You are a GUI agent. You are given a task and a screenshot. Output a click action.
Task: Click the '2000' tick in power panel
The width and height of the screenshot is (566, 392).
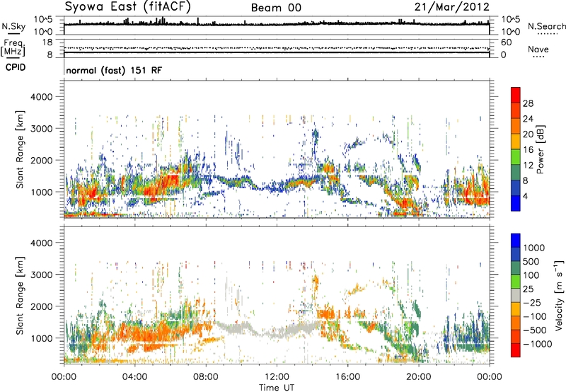(x=42, y=160)
